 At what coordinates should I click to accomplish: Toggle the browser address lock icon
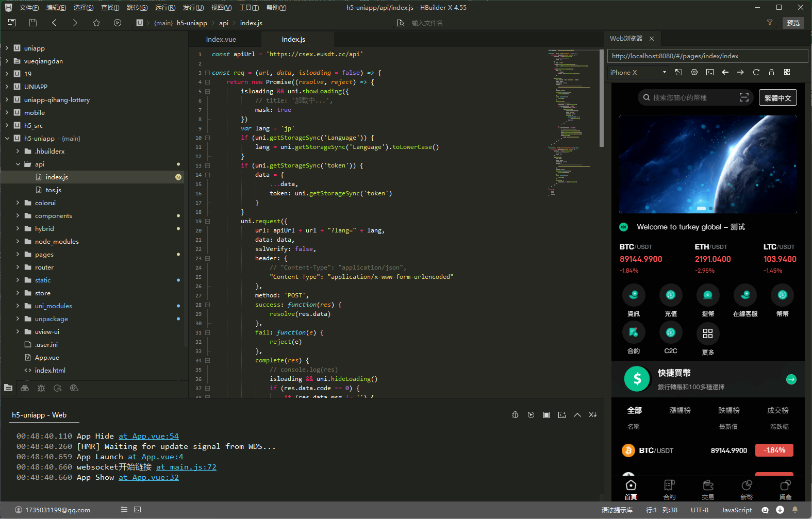pyautogui.click(x=772, y=72)
